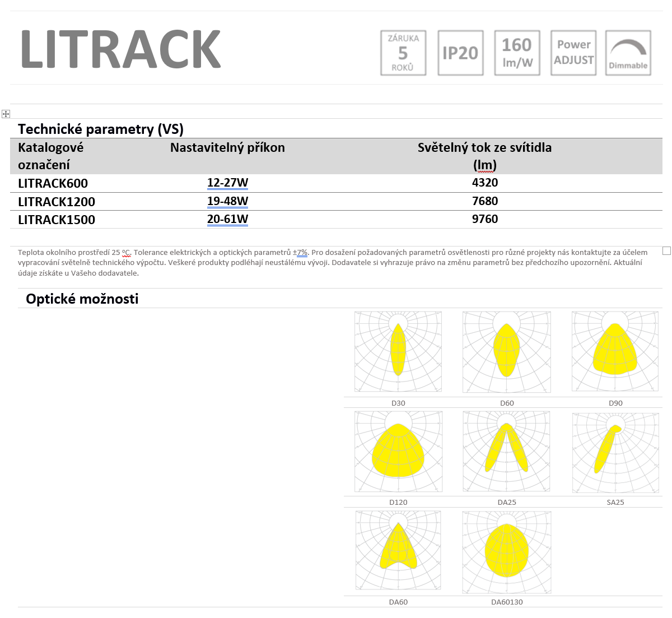Click the 19-48W power value
The width and height of the screenshot is (672, 618).
[x=227, y=201]
